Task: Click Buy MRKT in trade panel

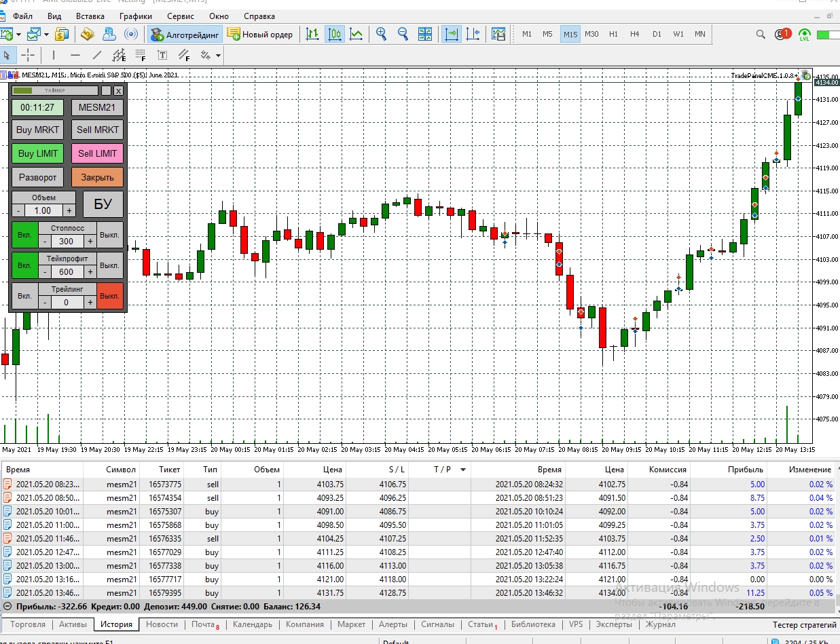Action: (x=38, y=130)
